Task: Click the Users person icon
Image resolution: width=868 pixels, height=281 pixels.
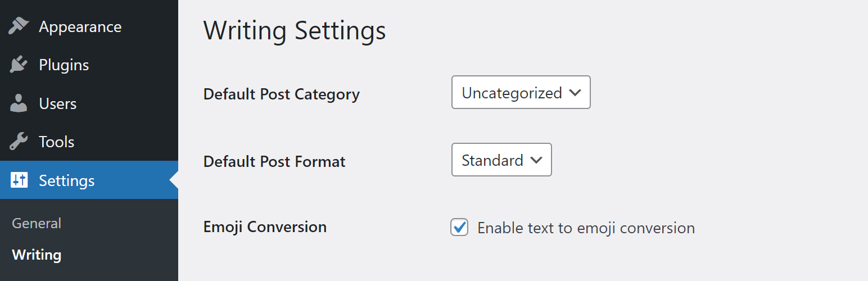Action: click(x=19, y=103)
